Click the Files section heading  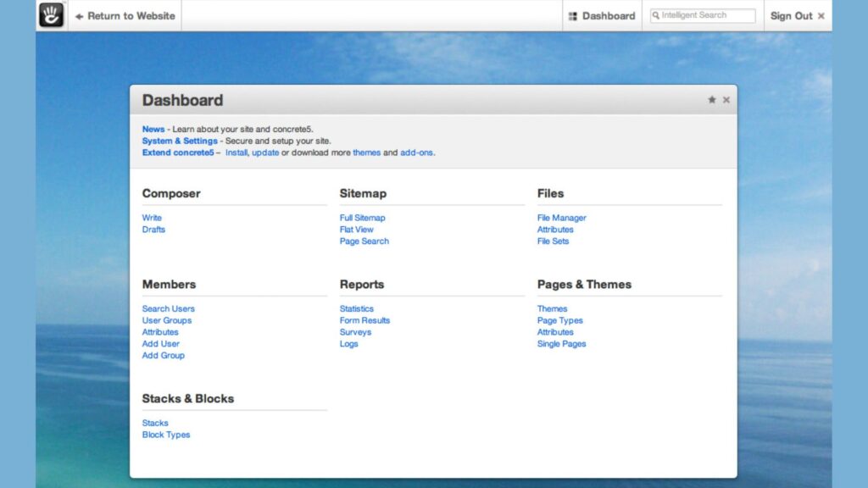pyautogui.click(x=550, y=193)
